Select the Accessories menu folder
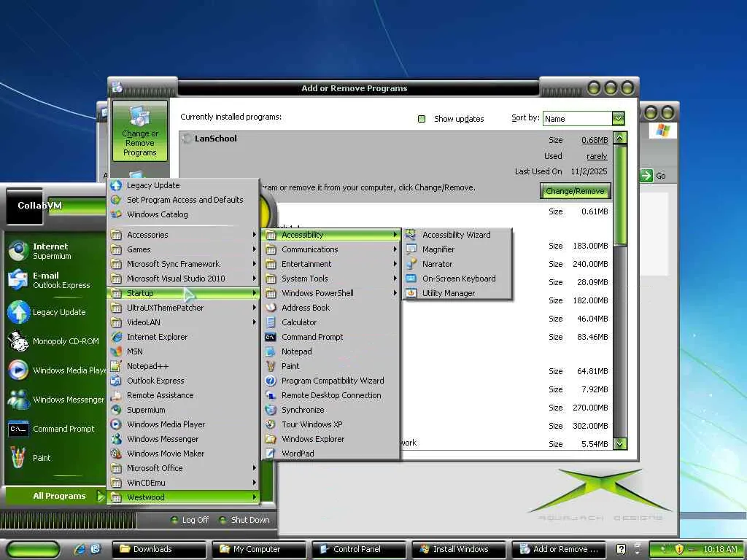 pyautogui.click(x=183, y=235)
